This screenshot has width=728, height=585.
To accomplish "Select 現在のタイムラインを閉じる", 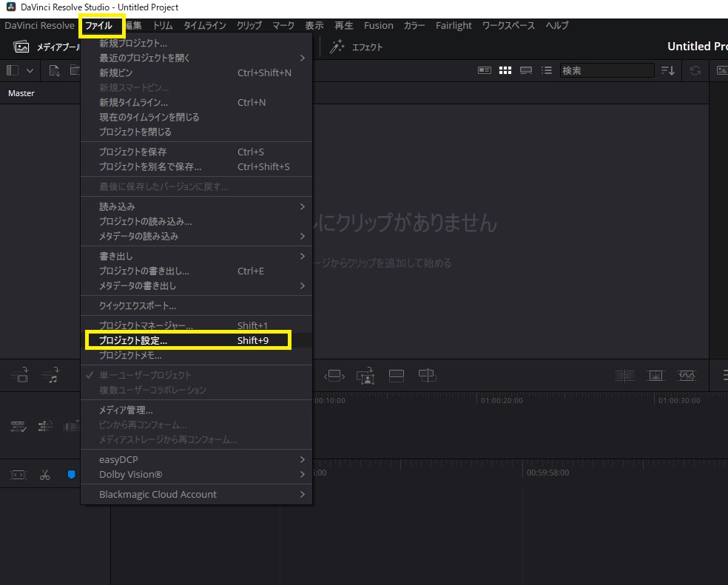I will point(196,118).
